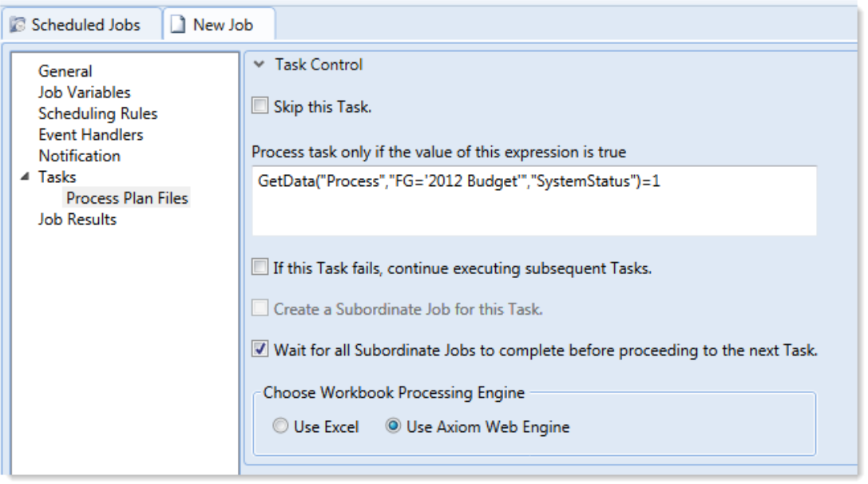Viewport: 868px width, 484px height.
Task: Click the New Job document icon
Action: (180, 25)
